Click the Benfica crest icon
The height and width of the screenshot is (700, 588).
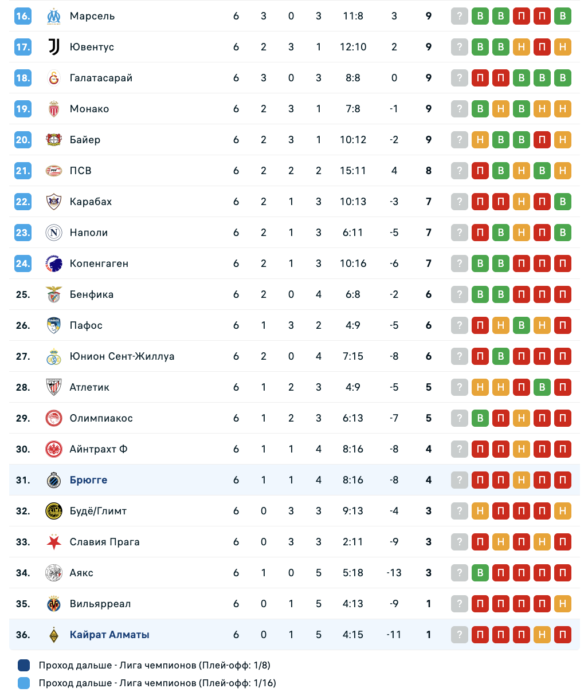point(54,294)
